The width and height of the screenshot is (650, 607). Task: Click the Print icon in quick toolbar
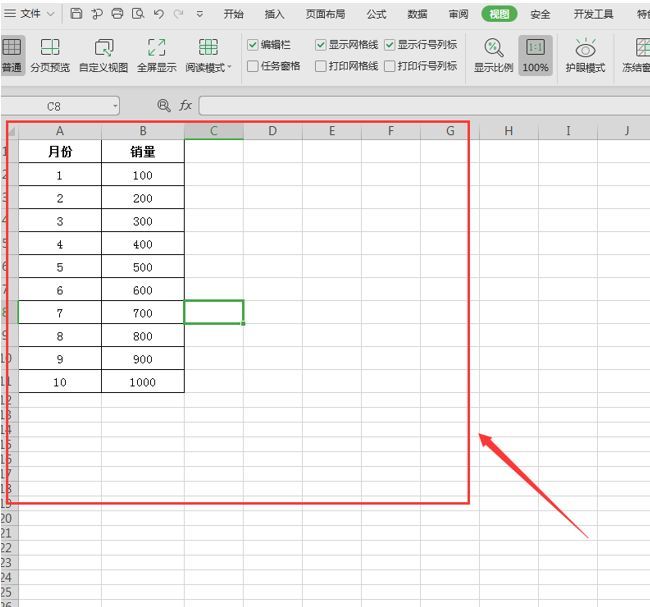pyautogui.click(x=117, y=14)
